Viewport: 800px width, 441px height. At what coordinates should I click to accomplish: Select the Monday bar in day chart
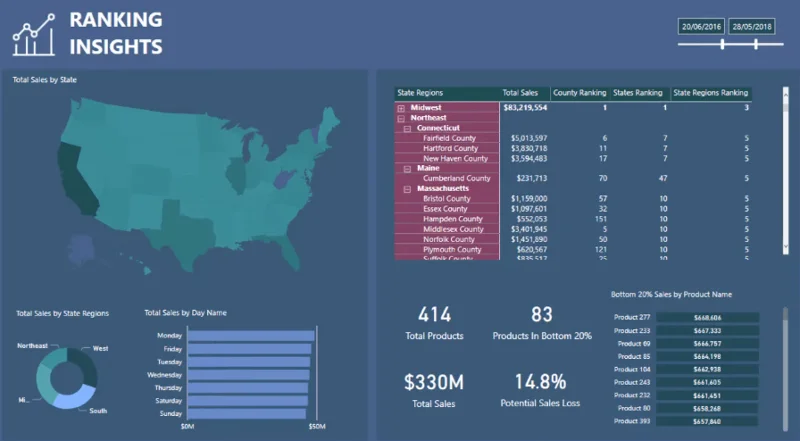click(x=251, y=336)
